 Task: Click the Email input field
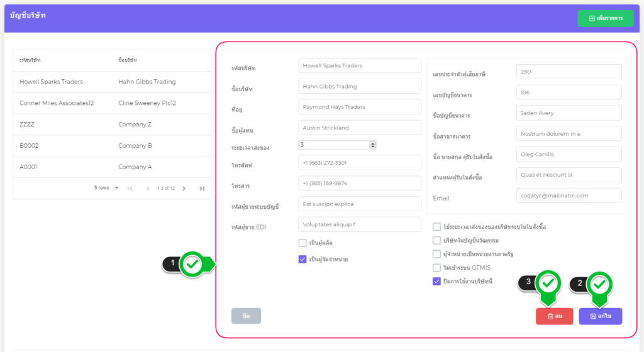[568, 195]
